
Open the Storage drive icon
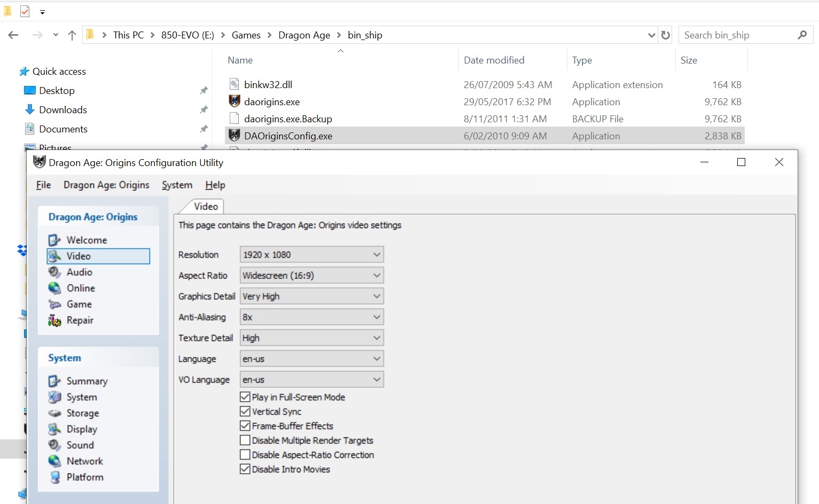click(x=54, y=413)
